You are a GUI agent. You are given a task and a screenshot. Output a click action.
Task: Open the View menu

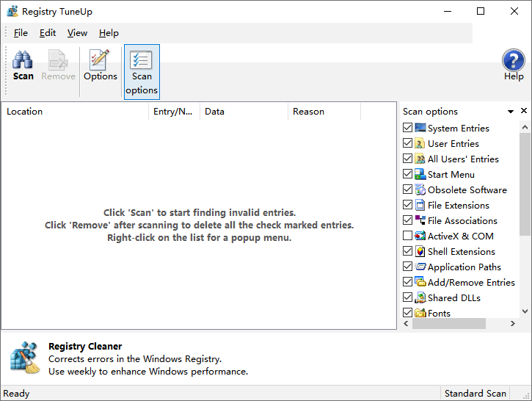tap(77, 33)
